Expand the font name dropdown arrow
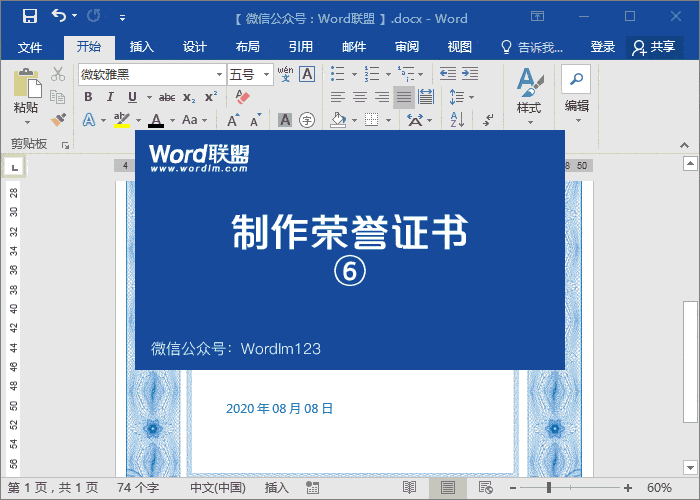 pos(219,75)
